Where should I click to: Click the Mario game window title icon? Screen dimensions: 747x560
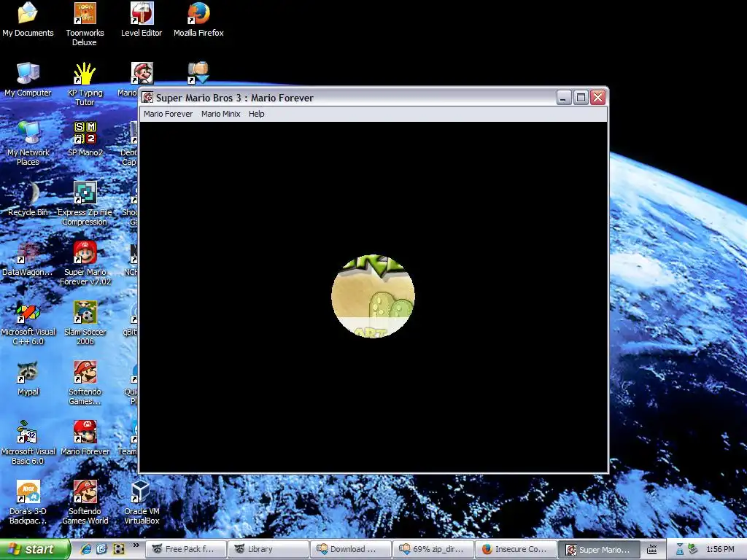[147, 98]
